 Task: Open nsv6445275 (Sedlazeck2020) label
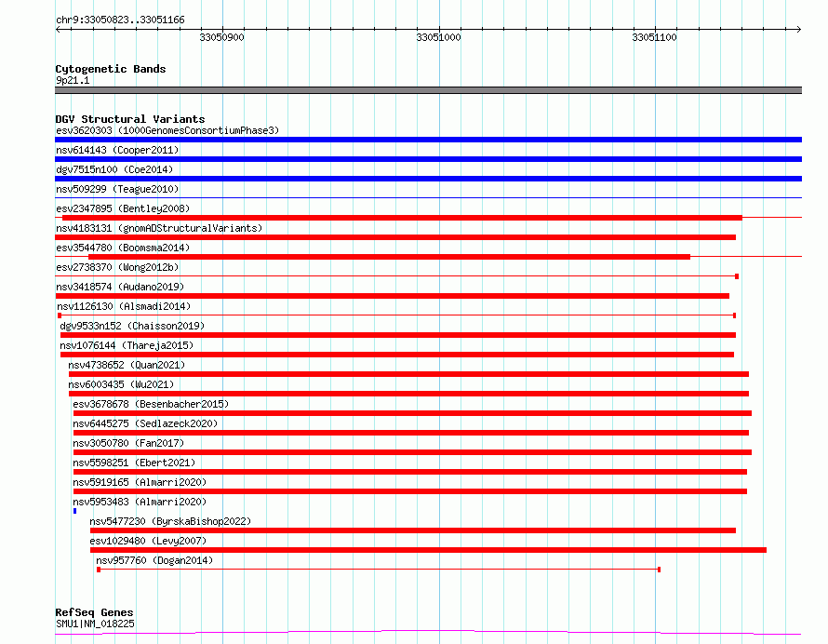[x=145, y=423]
